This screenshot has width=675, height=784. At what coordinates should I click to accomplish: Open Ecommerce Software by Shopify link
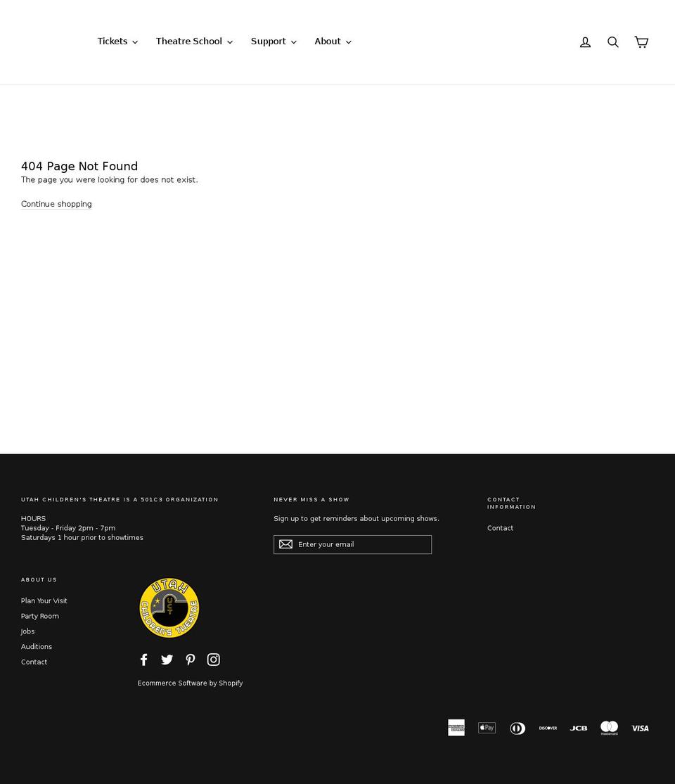(x=190, y=683)
